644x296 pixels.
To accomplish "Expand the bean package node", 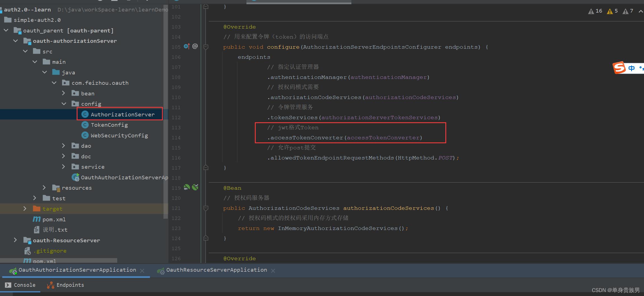I will point(64,93).
